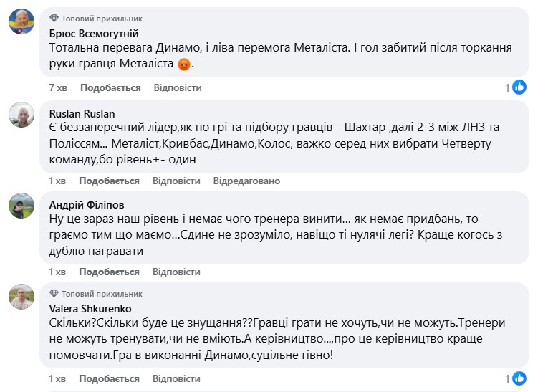Like Valera Shkurenko's comment via Подобається

pyautogui.click(x=109, y=378)
